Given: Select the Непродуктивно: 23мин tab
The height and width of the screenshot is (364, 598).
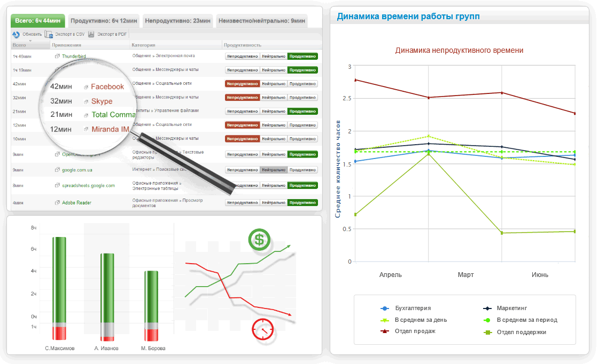Looking at the screenshot, I should click(x=178, y=21).
